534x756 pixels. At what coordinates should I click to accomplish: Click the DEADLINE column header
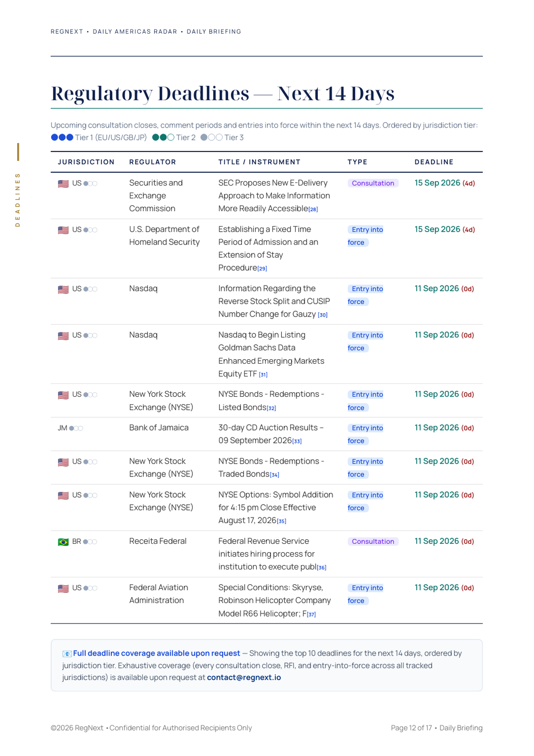[434, 162]
